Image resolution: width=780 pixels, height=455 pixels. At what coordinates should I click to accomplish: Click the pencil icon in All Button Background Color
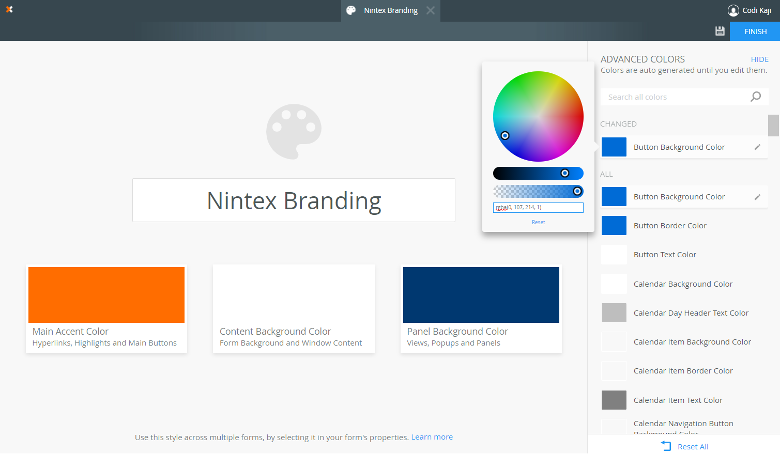757,197
